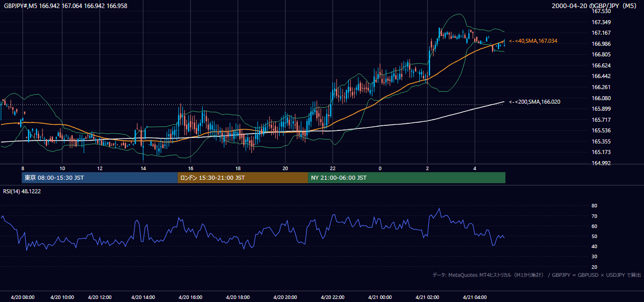
Task: Click price axis value 165.355
Action: (601, 141)
